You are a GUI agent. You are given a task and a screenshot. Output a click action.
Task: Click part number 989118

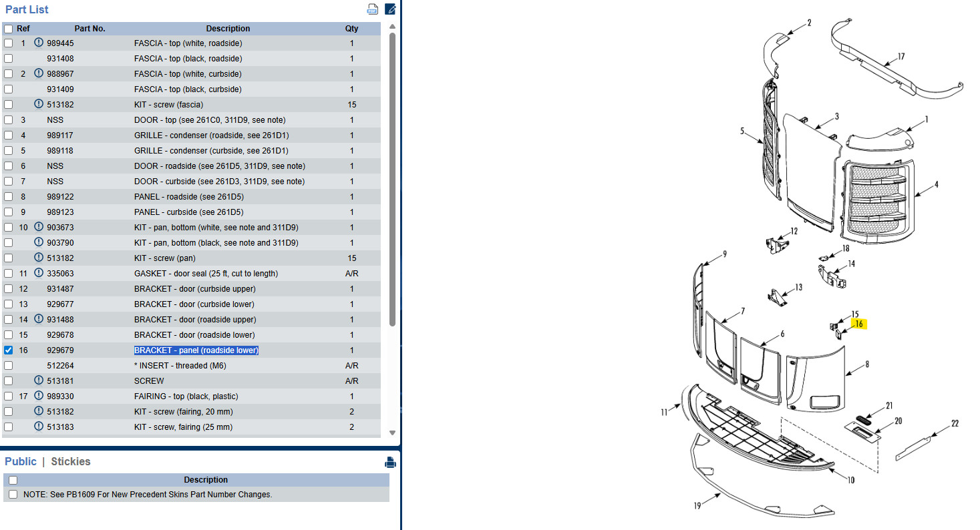click(60, 151)
